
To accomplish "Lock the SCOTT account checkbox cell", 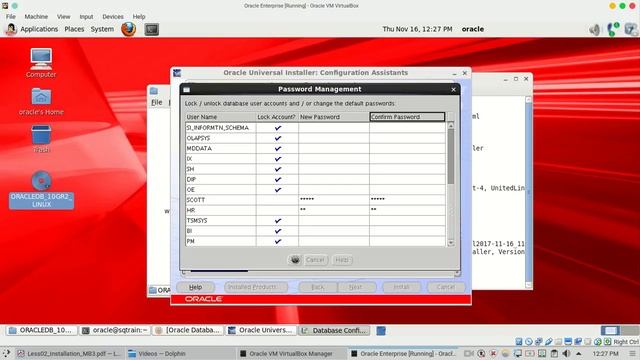I will point(278,200).
